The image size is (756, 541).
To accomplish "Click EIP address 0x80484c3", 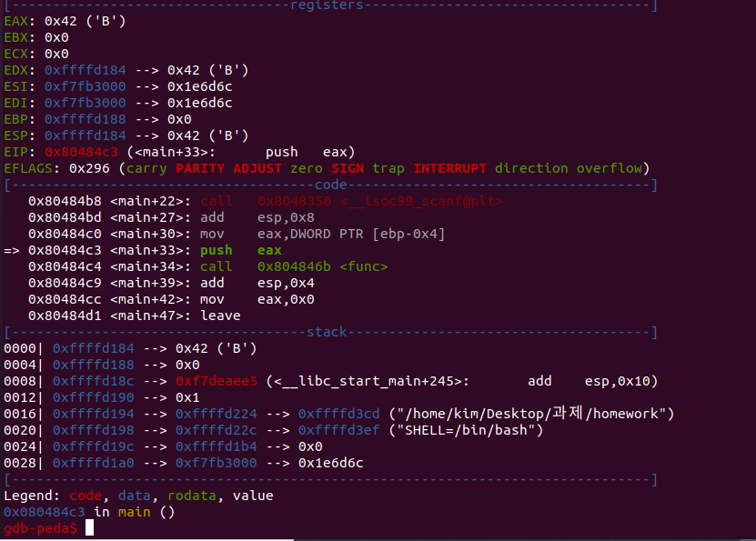I will [82, 152].
